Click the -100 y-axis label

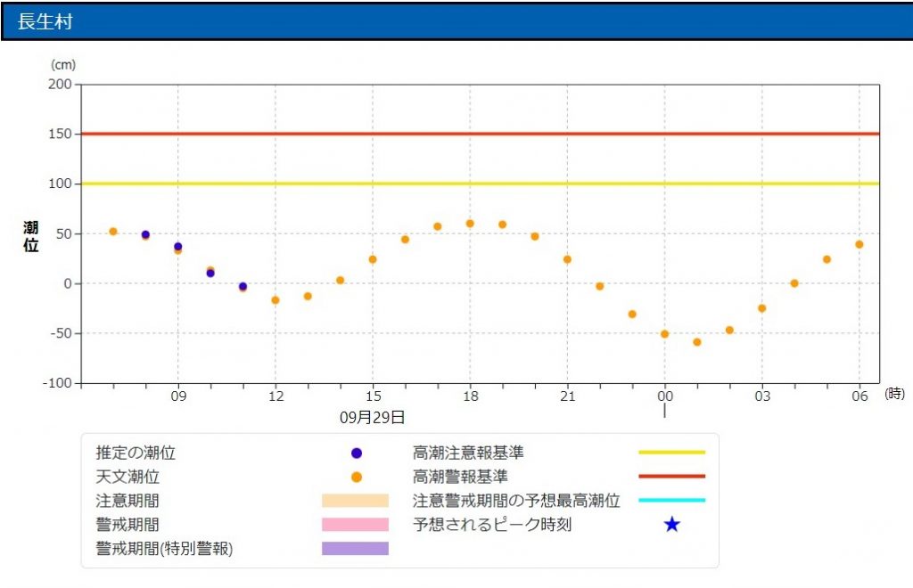coord(58,383)
